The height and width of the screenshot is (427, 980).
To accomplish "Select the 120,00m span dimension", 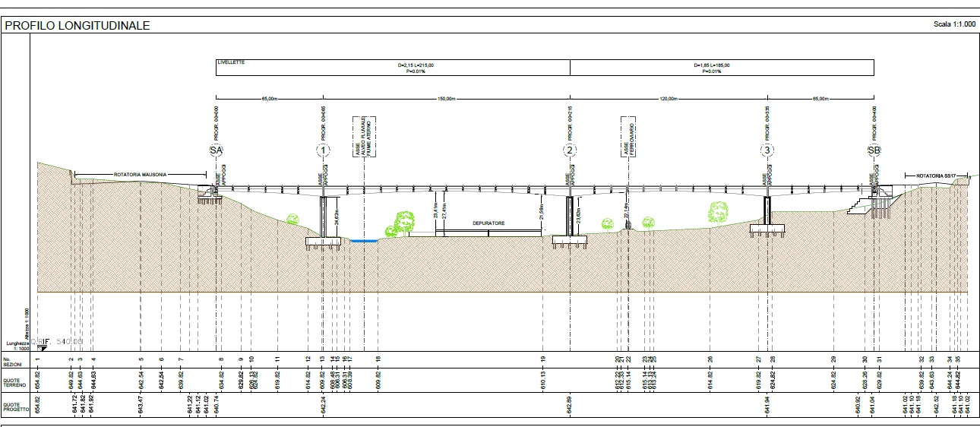I will click(669, 99).
